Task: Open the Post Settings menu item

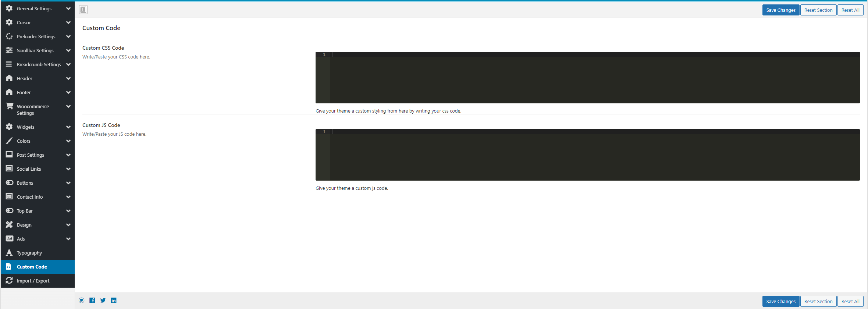Action: click(x=30, y=155)
